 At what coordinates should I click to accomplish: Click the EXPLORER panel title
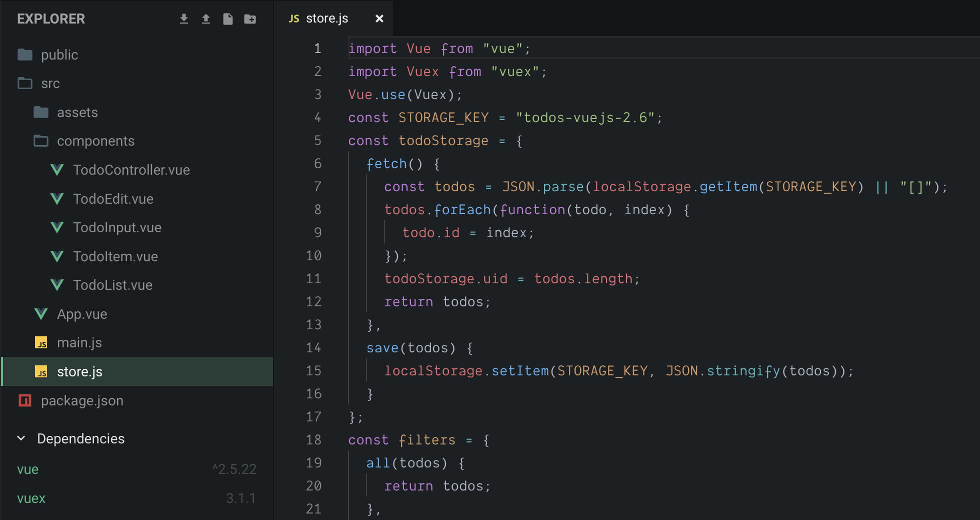pos(51,19)
